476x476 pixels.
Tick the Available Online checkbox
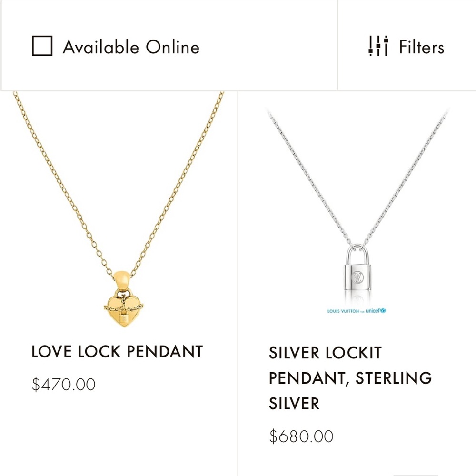click(x=42, y=47)
